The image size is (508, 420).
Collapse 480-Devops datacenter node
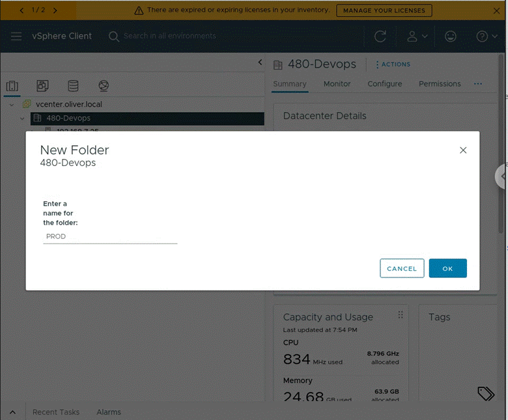[x=22, y=119]
